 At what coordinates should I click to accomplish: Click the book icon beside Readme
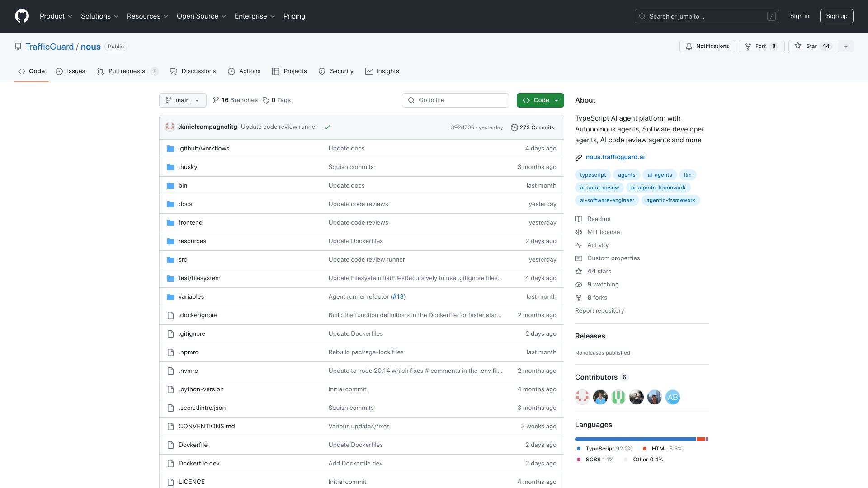click(579, 219)
